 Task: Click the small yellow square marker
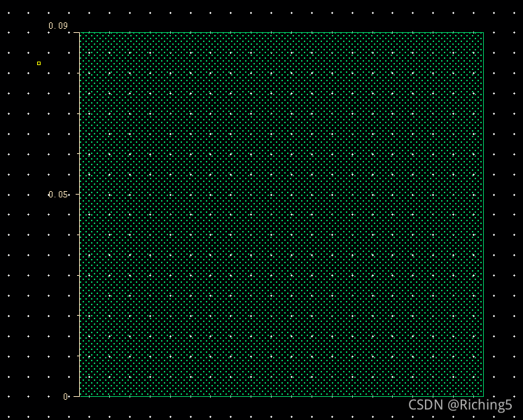[x=39, y=64]
